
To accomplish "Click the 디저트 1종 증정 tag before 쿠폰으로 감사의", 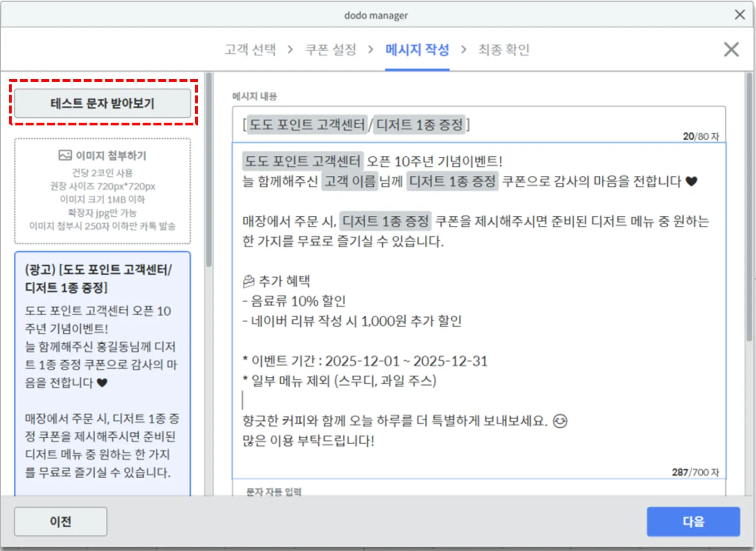I will (x=452, y=181).
